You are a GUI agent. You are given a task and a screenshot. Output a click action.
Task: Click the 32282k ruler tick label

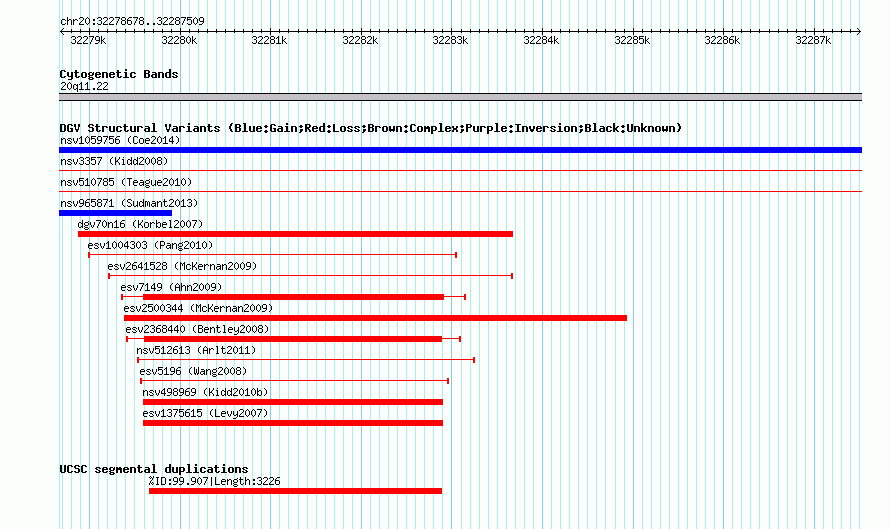360,40
